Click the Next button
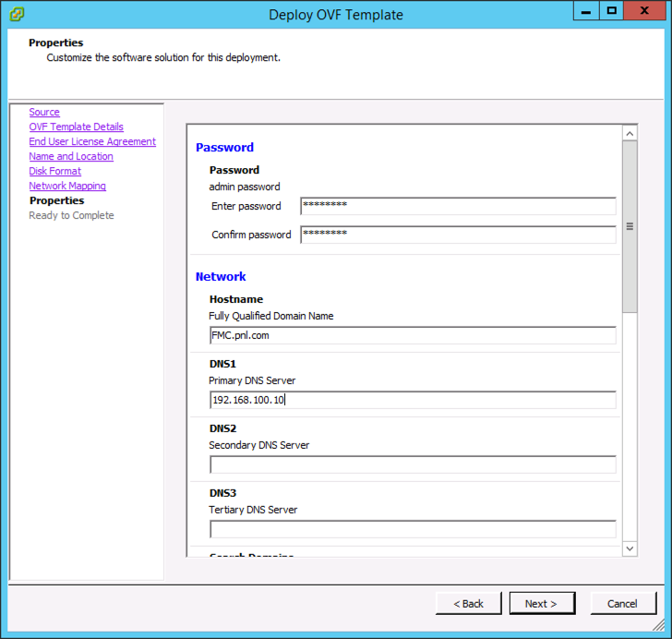672x639 pixels. pos(542,603)
